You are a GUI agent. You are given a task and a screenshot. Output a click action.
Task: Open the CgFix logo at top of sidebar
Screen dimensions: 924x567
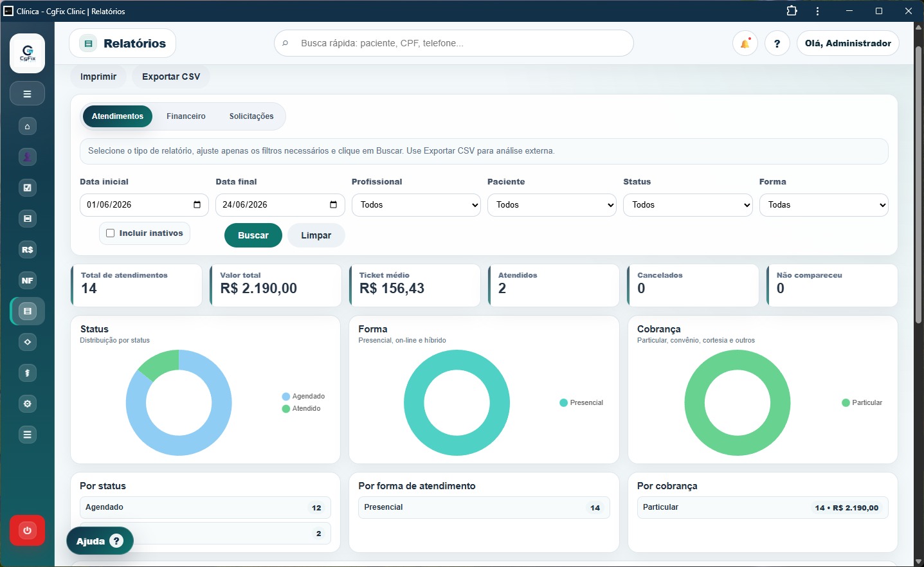(27, 53)
